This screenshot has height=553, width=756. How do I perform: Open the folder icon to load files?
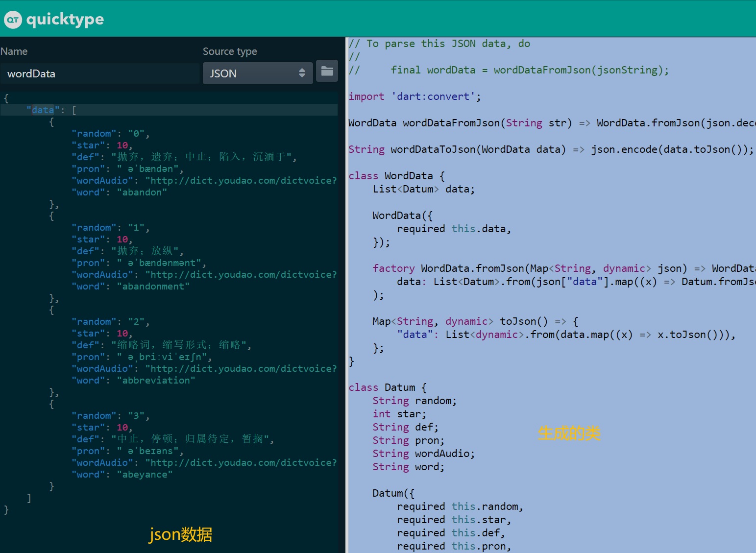pos(327,71)
